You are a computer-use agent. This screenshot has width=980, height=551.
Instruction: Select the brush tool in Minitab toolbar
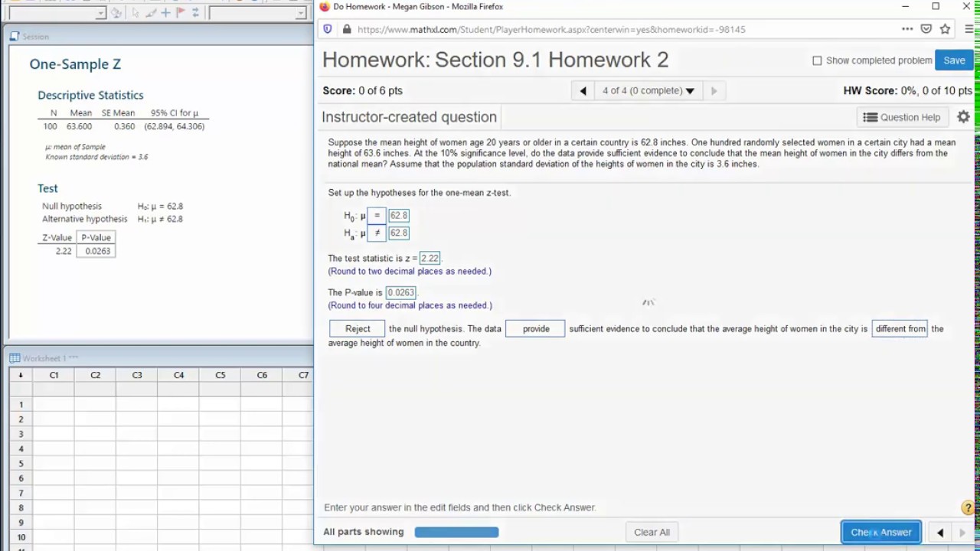tap(151, 13)
